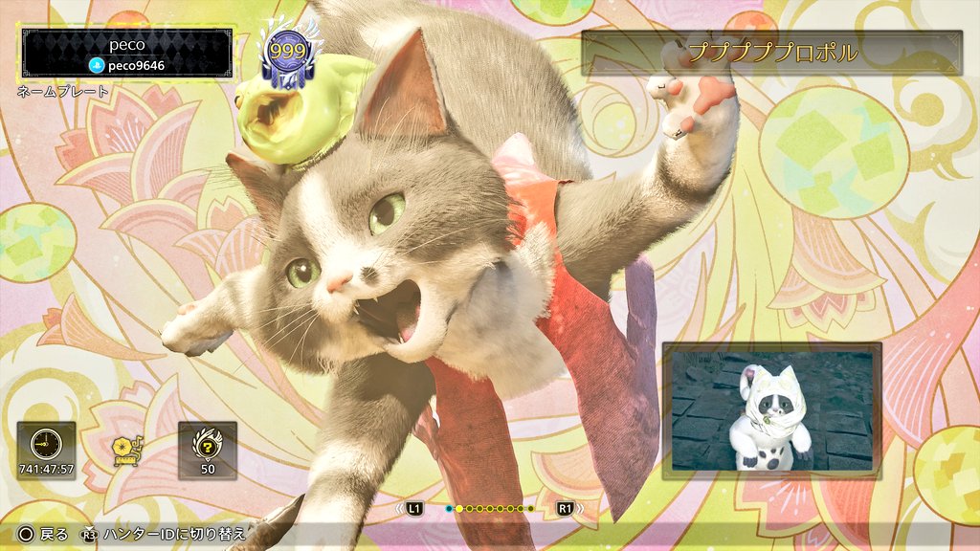The image size is (980, 551).
Task: Click the last page indicator dot
Action: click(530, 509)
